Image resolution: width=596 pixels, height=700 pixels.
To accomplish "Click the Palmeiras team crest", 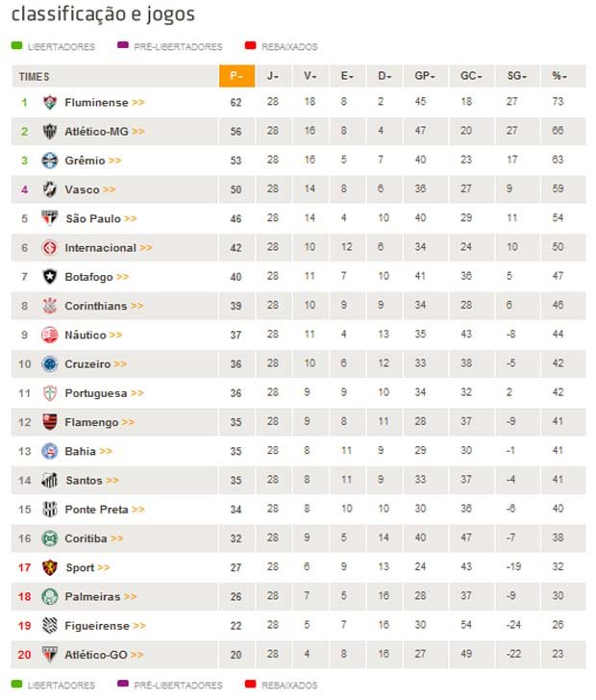I will (50, 596).
